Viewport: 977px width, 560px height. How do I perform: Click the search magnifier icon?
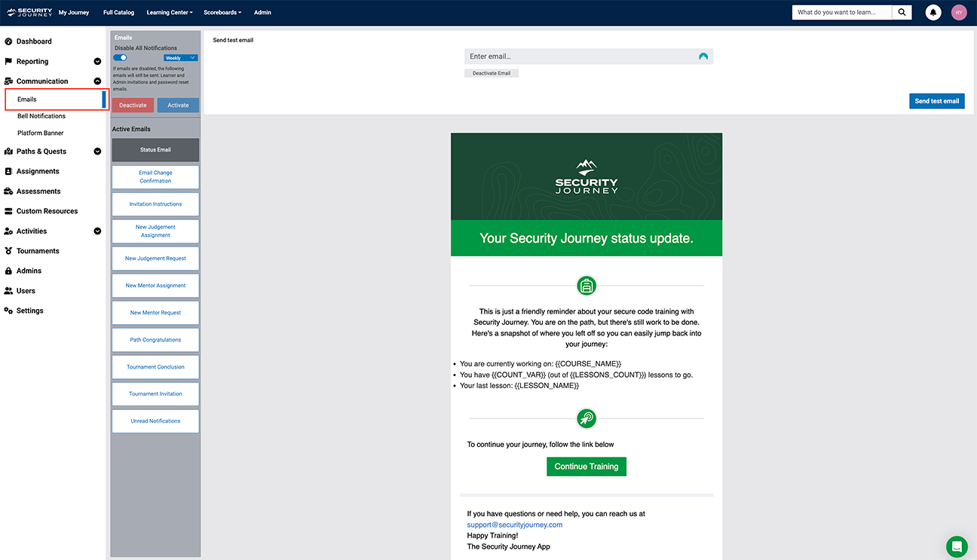[902, 12]
